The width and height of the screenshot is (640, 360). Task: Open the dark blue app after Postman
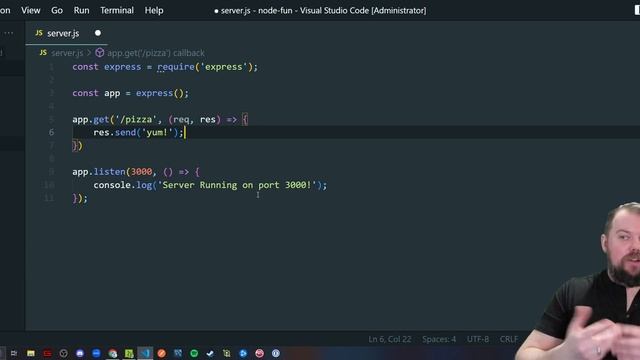click(178, 353)
